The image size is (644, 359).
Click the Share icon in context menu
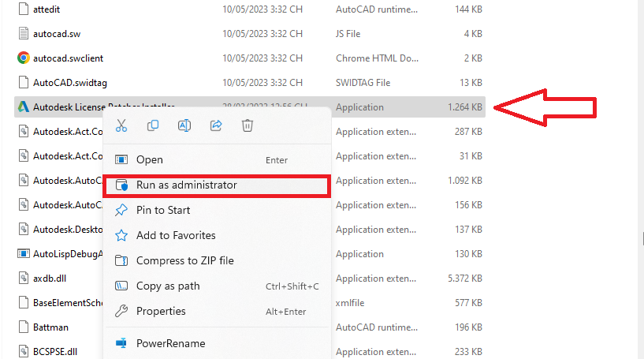(216, 125)
